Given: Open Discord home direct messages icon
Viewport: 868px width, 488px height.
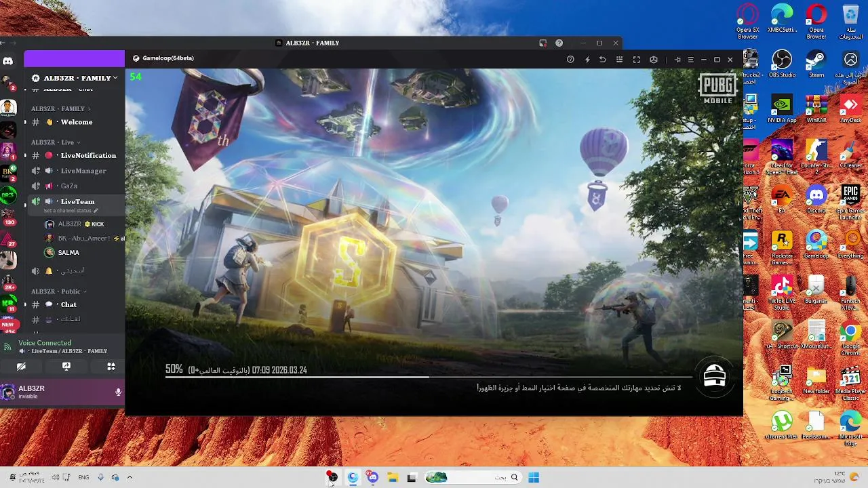Looking at the screenshot, I should click(7, 61).
